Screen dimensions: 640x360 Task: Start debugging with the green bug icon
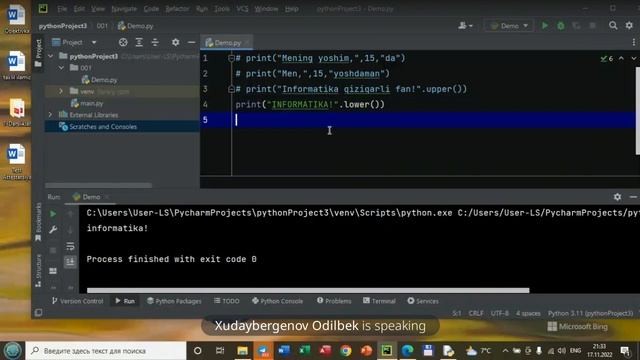click(x=561, y=26)
